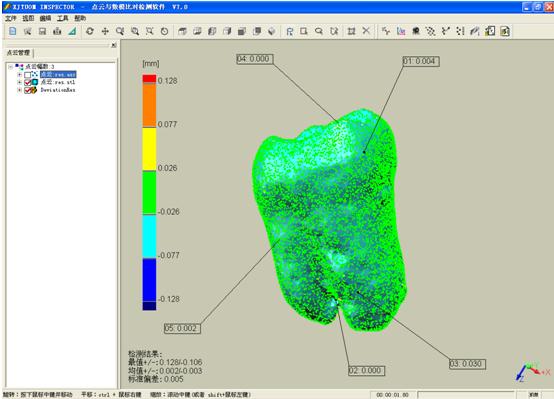Expand the highlighted point cloud tree row
The height and width of the screenshot is (399, 554).
[x=20, y=75]
